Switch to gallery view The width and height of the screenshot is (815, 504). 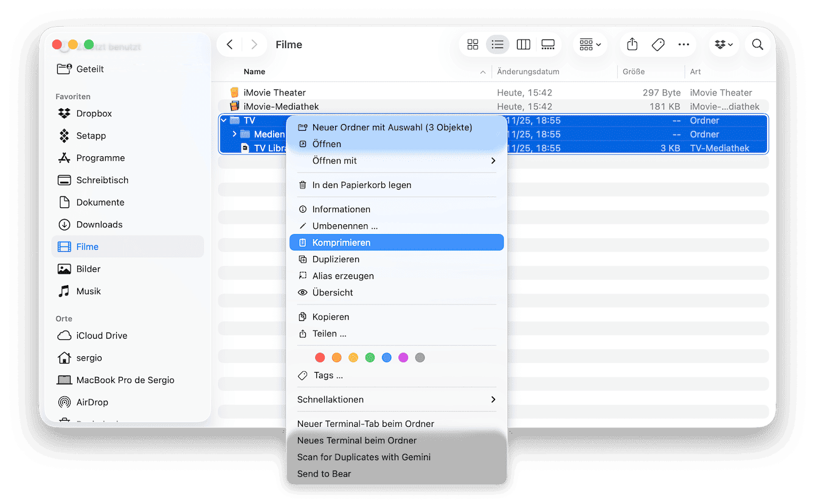click(x=548, y=44)
